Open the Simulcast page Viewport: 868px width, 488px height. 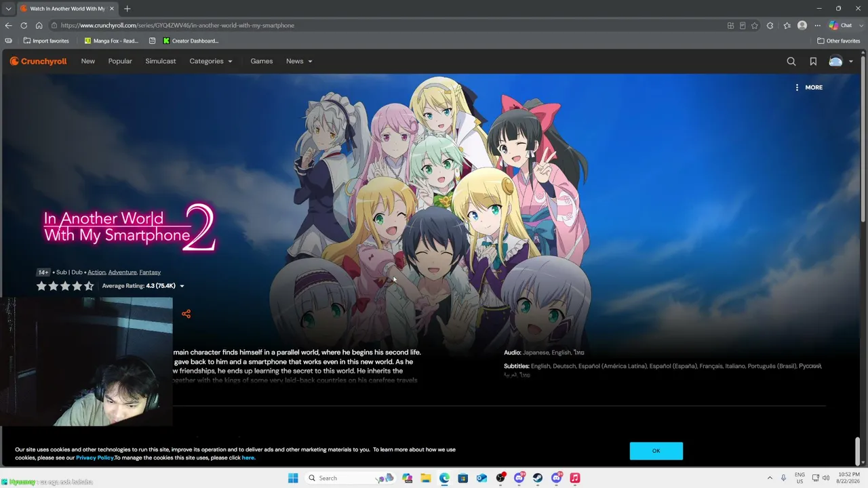161,61
